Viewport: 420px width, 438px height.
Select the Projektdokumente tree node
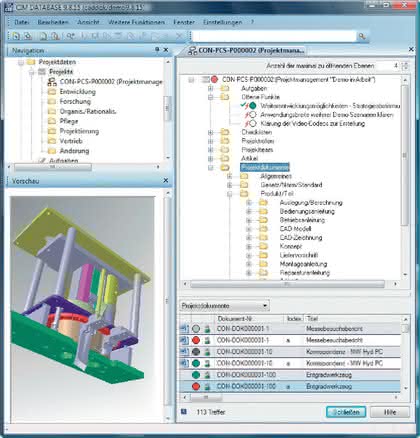tap(265, 167)
